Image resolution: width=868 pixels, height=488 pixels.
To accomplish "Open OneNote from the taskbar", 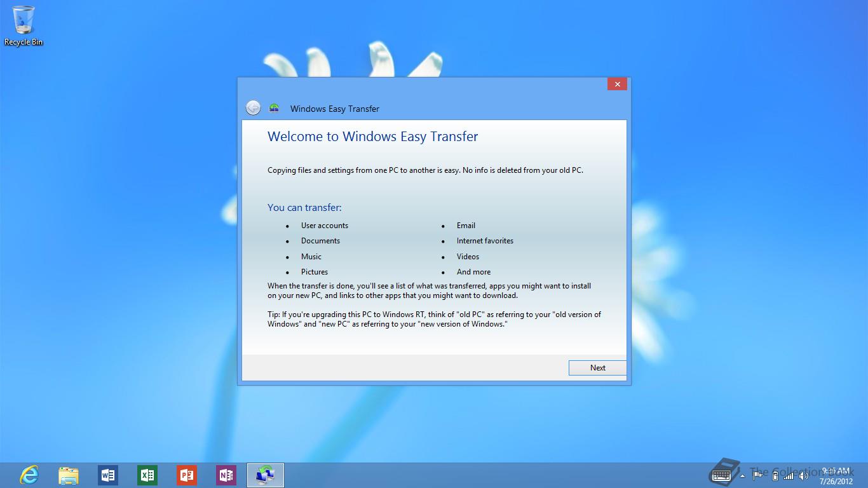I will pyautogui.click(x=226, y=475).
